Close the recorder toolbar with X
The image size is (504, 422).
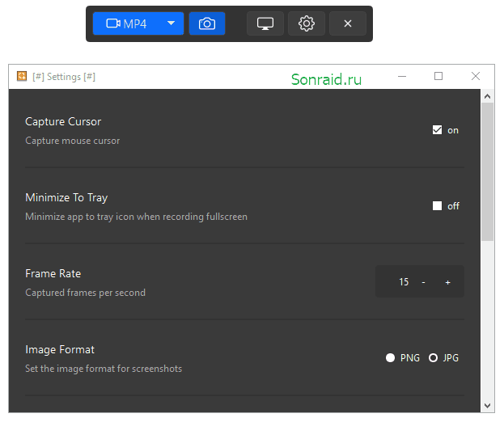(x=348, y=23)
